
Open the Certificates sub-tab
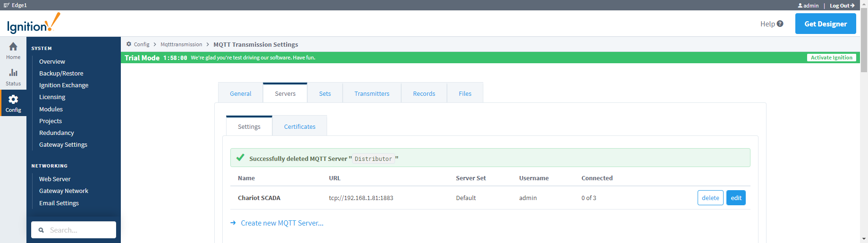[300, 126]
